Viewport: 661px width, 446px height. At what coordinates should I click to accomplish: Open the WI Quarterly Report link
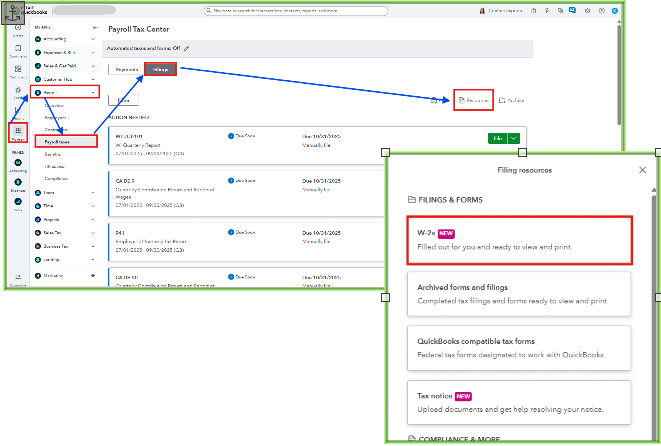[138, 145]
